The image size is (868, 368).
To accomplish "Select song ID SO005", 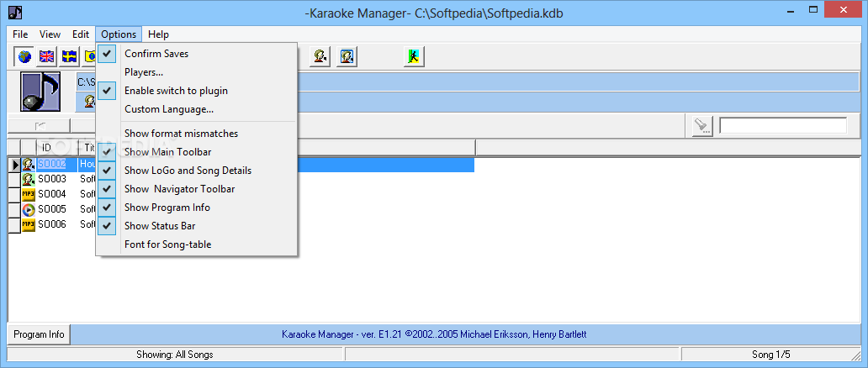I will point(52,209).
